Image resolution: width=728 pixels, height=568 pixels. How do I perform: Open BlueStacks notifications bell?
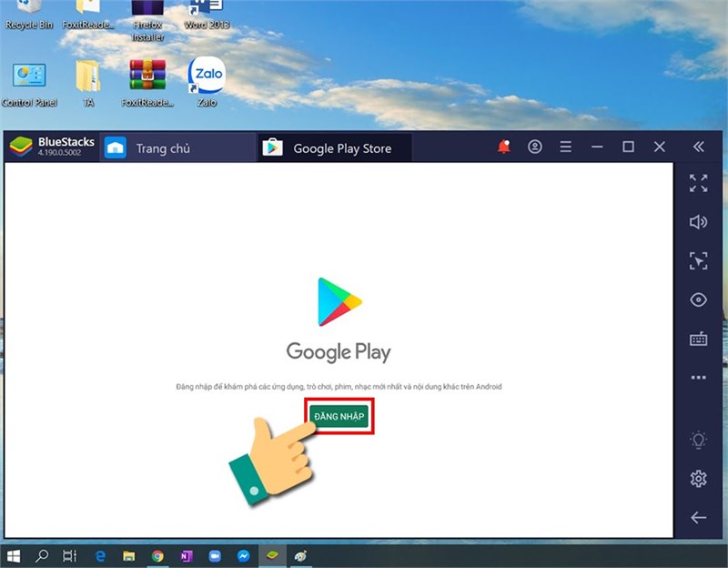point(504,147)
